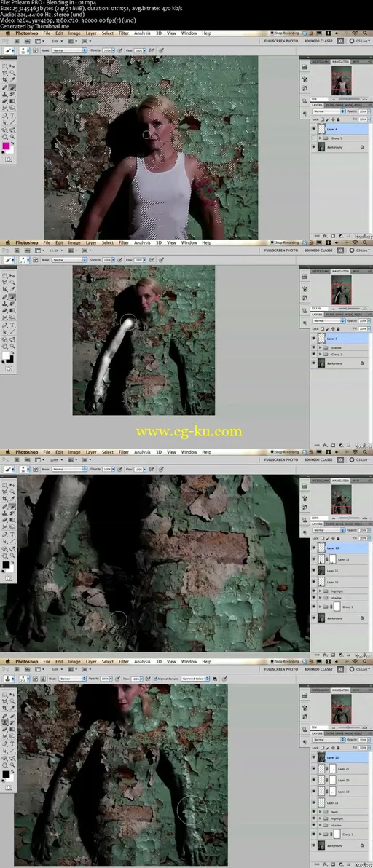Screen dimensions: 373x868
Task: Switch to the Info tab in the second frame
Action: tap(356, 271)
